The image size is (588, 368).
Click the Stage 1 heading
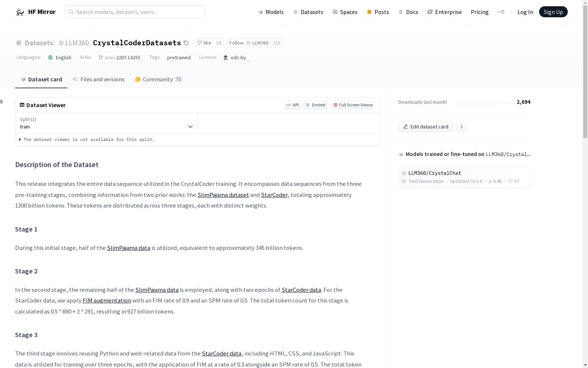point(26,230)
